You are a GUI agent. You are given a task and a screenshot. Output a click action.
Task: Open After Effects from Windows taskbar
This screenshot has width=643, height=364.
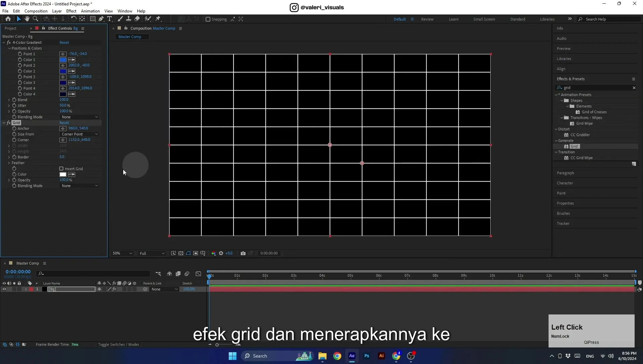pos(352,356)
